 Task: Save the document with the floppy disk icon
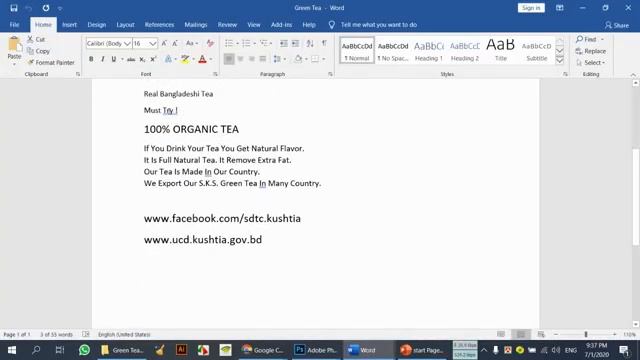tap(14, 8)
